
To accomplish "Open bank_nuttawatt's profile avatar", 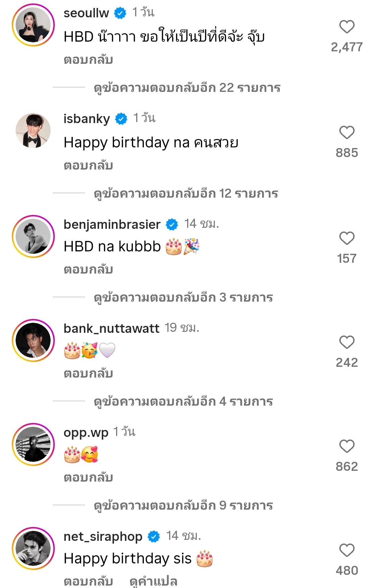I will click(x=33, y=340).
